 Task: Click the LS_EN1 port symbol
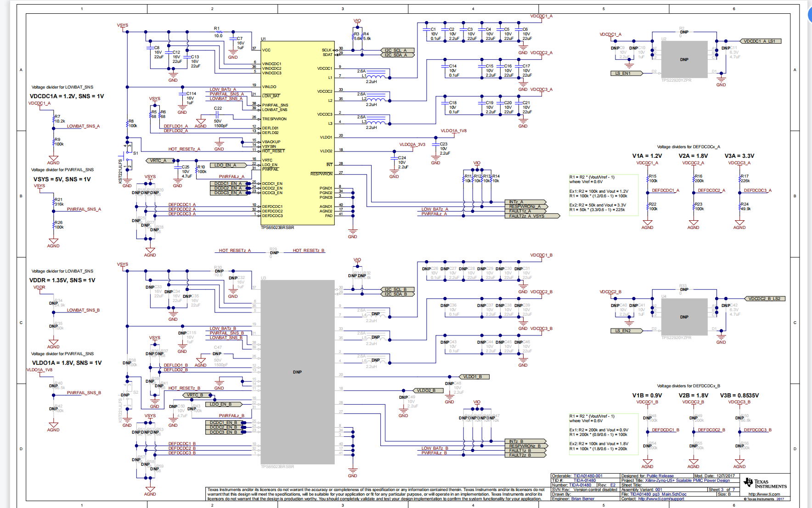(626, 73)
